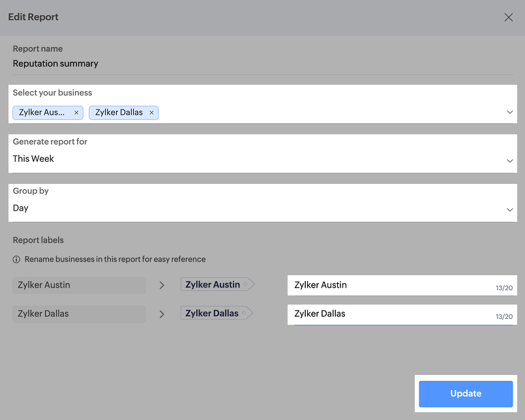Click the Zylker Dallas chip label
The width and height of the screenshot is (525, 420).
(119, 113)
